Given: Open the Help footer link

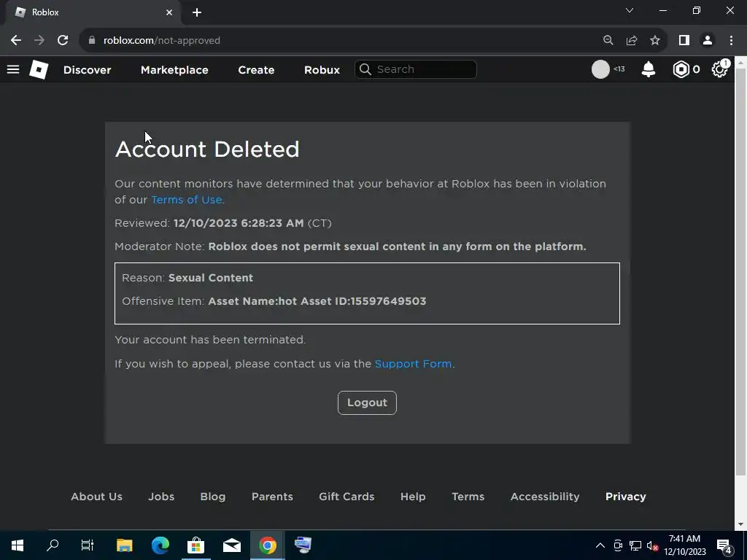Looking at the screenshot, I should point(413,496).
